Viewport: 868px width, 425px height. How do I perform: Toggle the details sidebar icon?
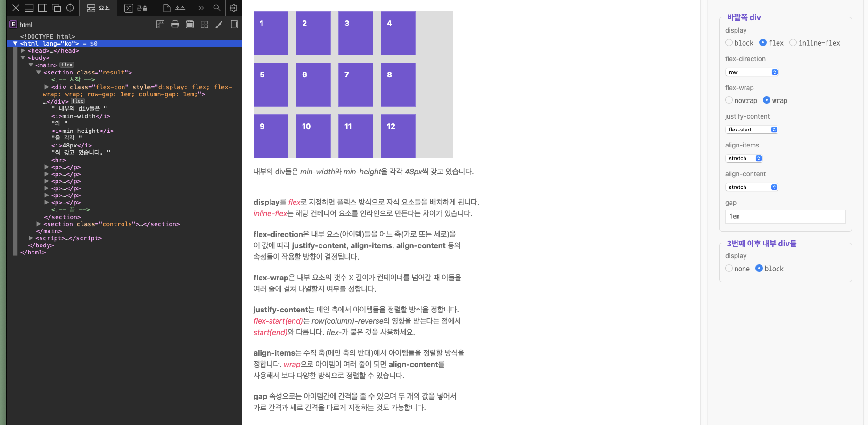234,25
